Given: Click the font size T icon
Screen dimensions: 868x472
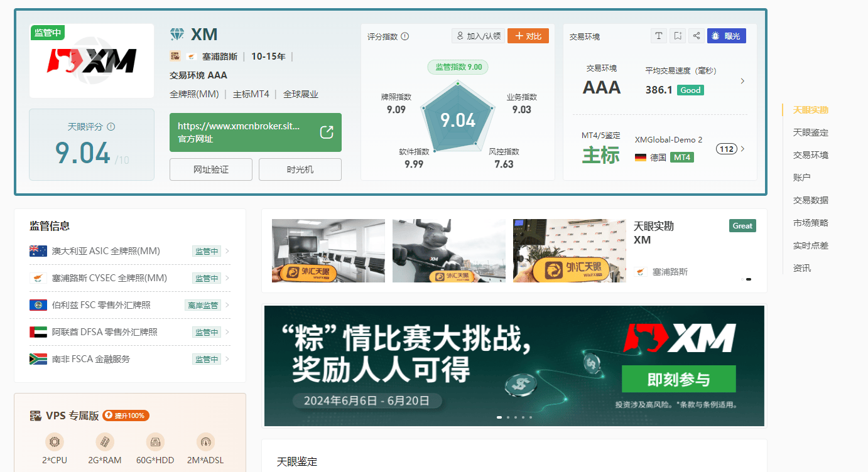Looking at the screenshot, I should pyautogui.click(x=658, y=36).
